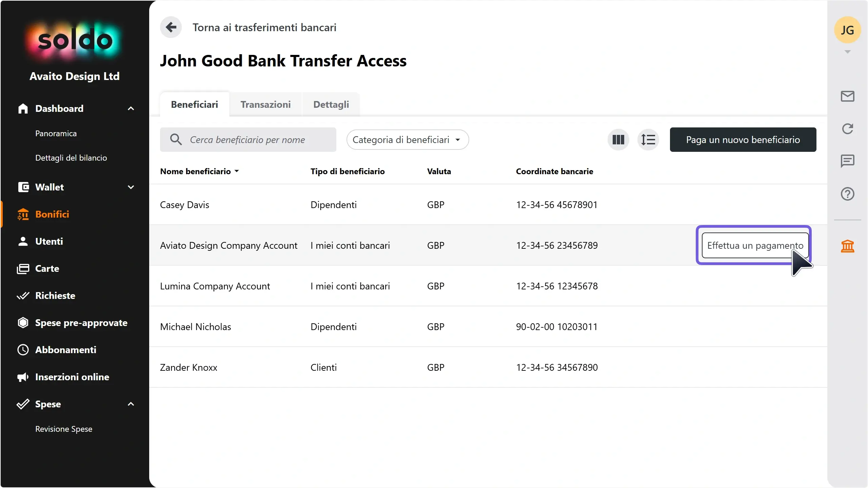Switch to the Dettagli tab

(x=331, y=104)
